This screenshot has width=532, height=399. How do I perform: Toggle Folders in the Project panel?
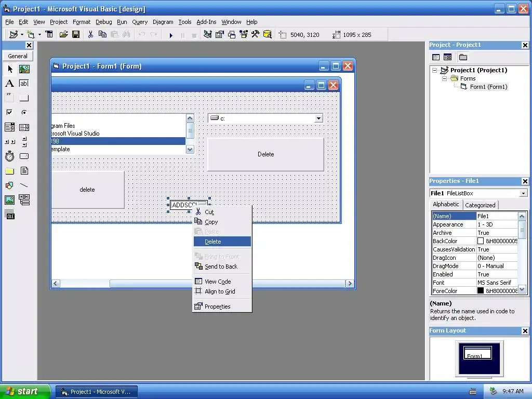[463, 57]
